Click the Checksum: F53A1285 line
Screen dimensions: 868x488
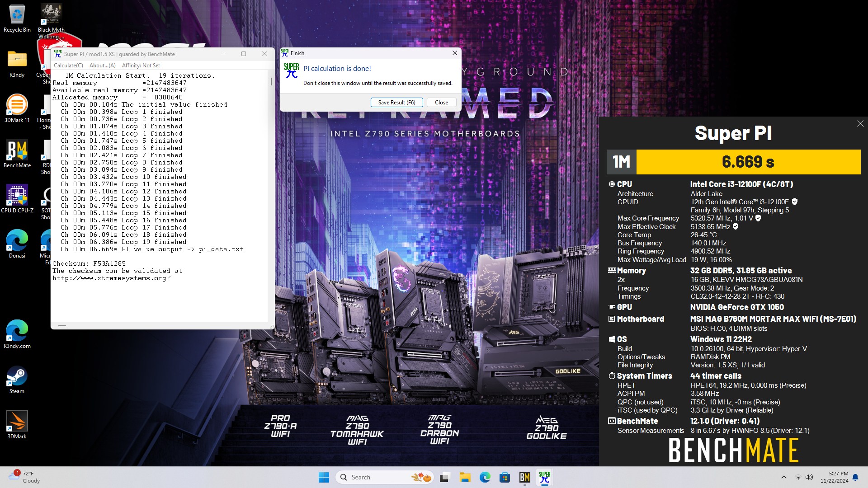click(x=89, y=263)
